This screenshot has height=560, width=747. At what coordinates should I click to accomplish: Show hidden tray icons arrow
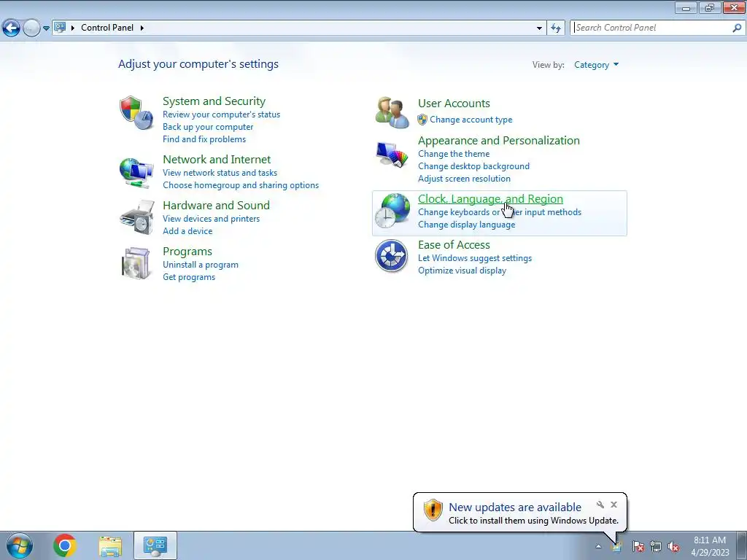click(x=598, y=546)
